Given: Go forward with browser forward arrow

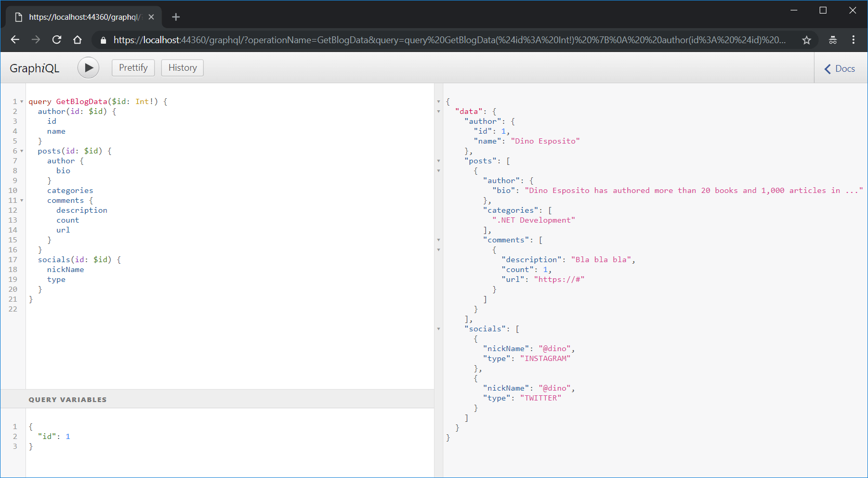Looking at the screenshot, I should point(36,40).
